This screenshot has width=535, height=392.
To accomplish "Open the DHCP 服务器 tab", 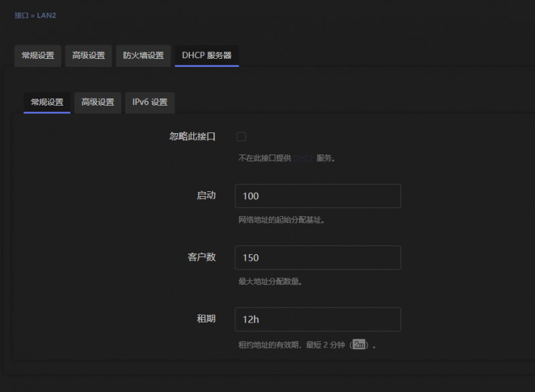I will (207, 56).
